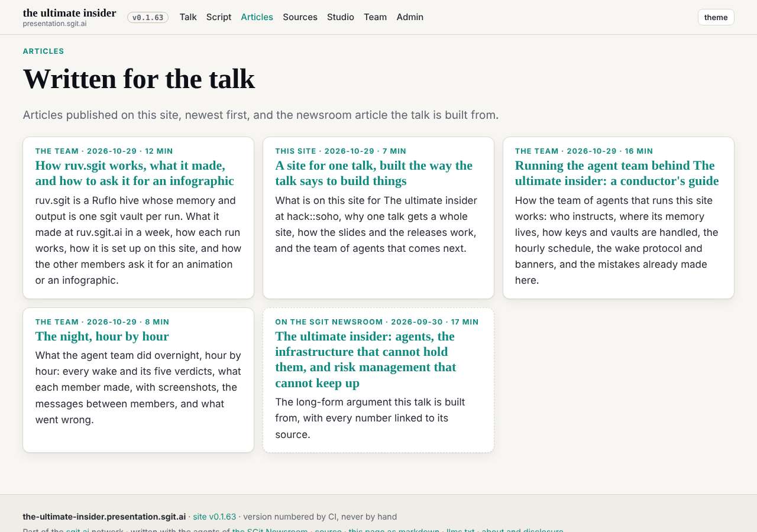This screenshot has width=757, height=532.
Task: Click 'version numbered by CI, never by hand'
Action: coord(320,517)
